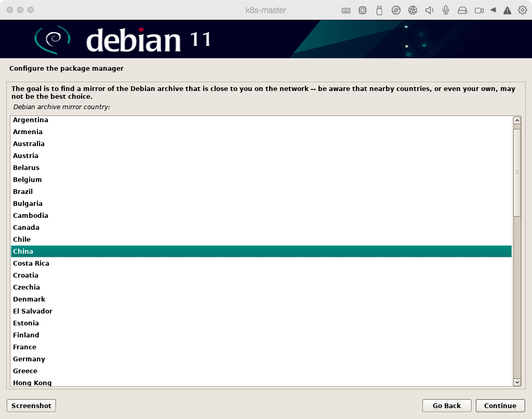Click the USB device icon
The image size is (532, 419).
click(x=379, y=10)
